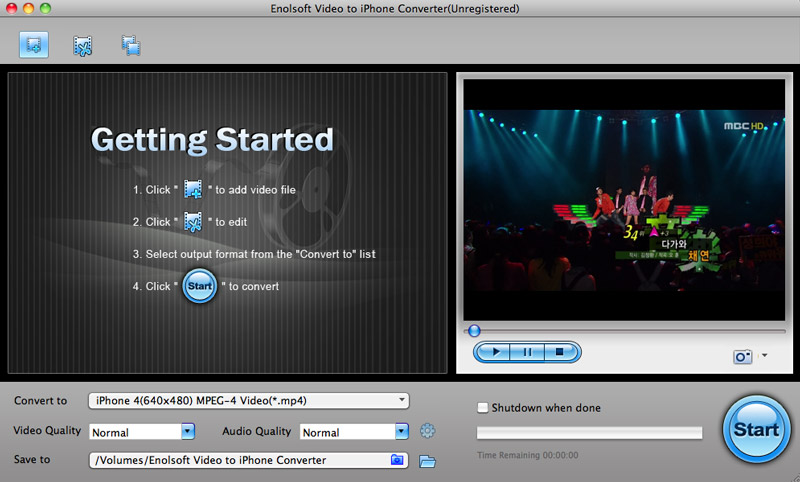Image resolution: width=800 pixels, height=482 pixels.
Task: Enable Shutdown when done checkbox
Action: pos(482,408)
